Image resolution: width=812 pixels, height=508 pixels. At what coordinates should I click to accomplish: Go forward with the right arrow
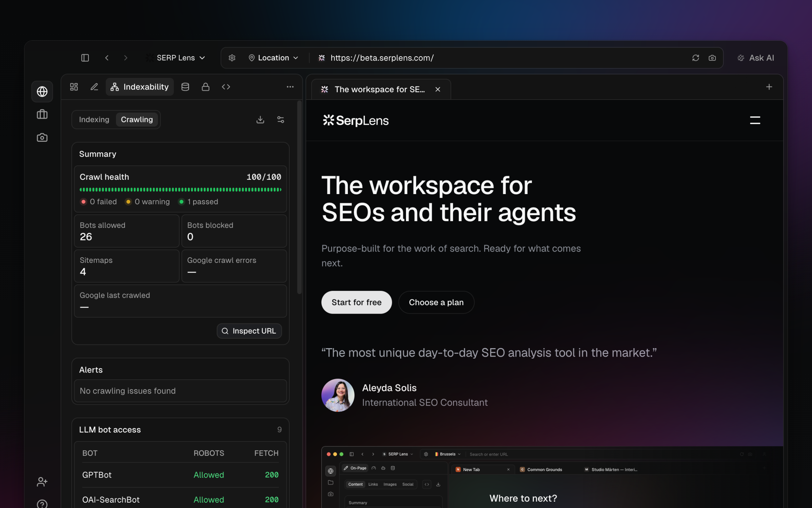(x=126, y=58)
